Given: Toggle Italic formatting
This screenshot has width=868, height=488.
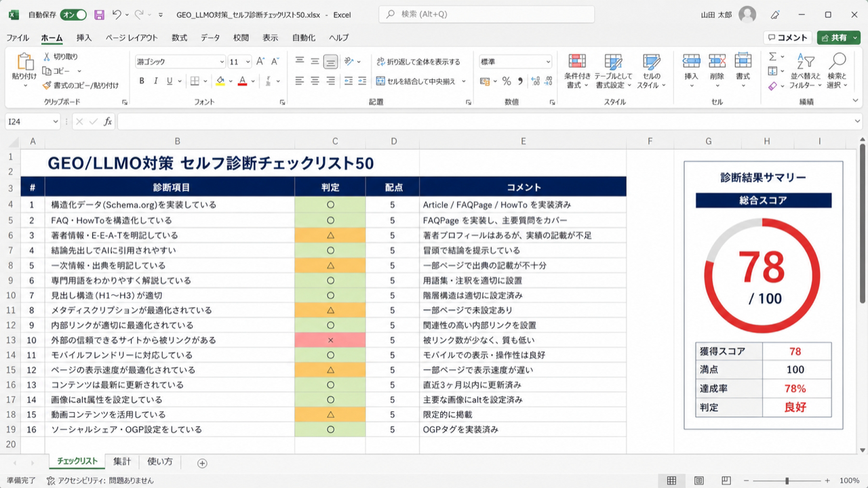Looking at the screenshot, I should coord(156,81).
